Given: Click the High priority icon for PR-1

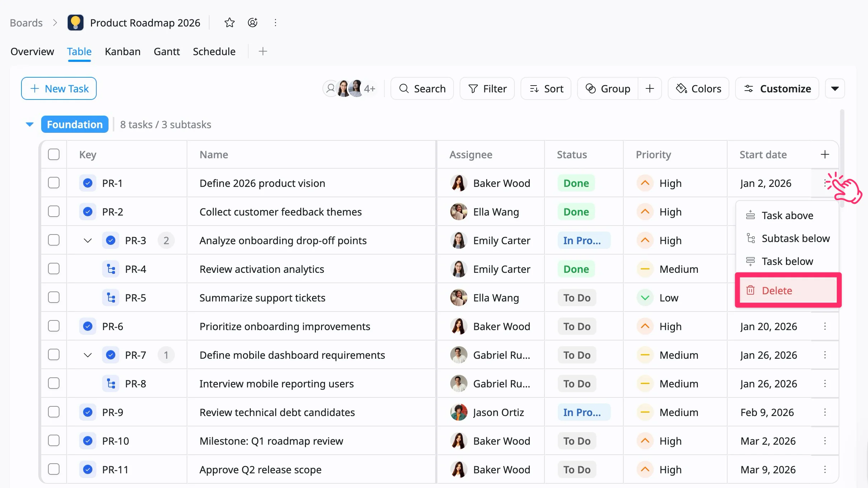Looking at the screenshot, I should [x=645, y=183].
